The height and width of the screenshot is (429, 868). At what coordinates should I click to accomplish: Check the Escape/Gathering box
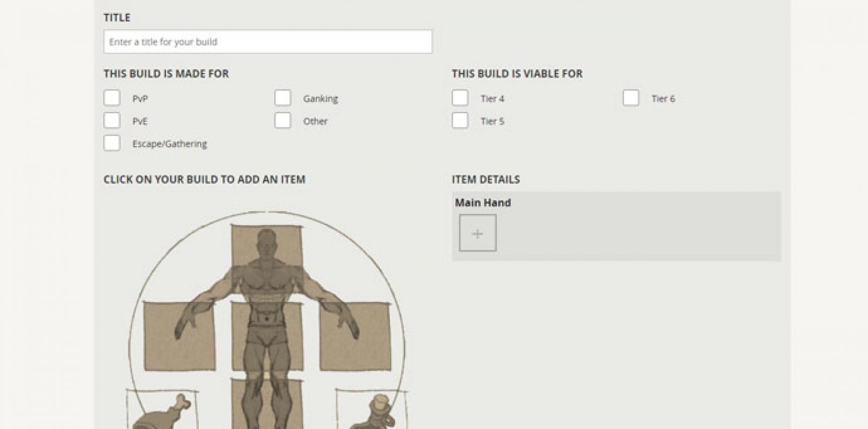point(112,143)
